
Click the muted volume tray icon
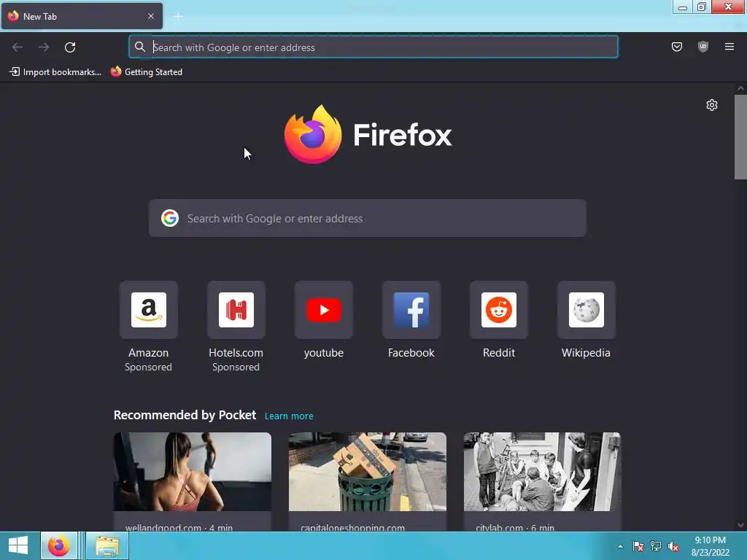pos(673,546)
